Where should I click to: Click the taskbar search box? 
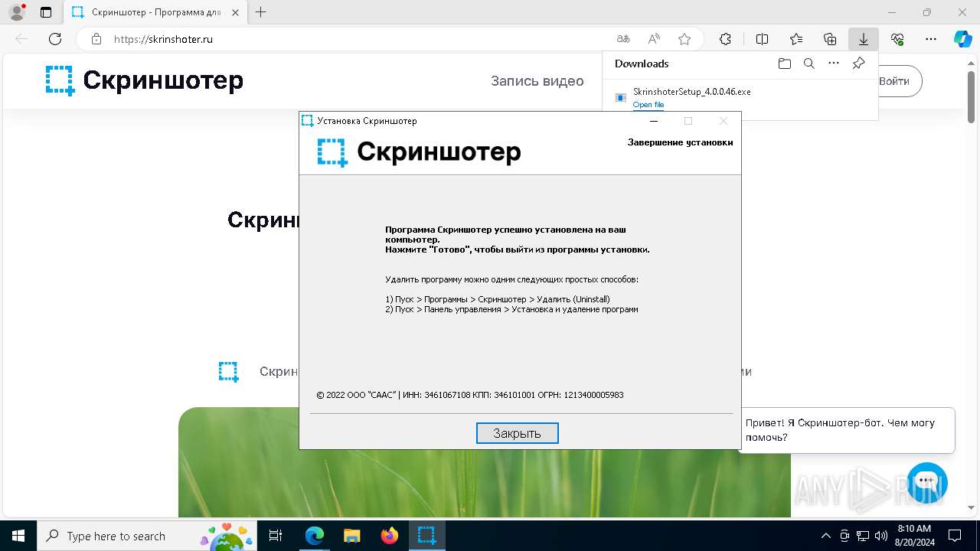coord(148,536)
